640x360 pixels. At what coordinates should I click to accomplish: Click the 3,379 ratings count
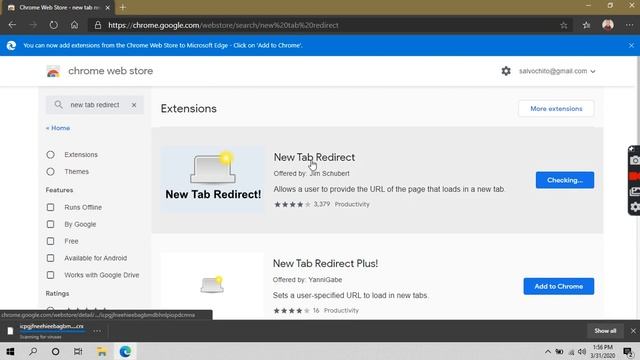pos(322,204)
